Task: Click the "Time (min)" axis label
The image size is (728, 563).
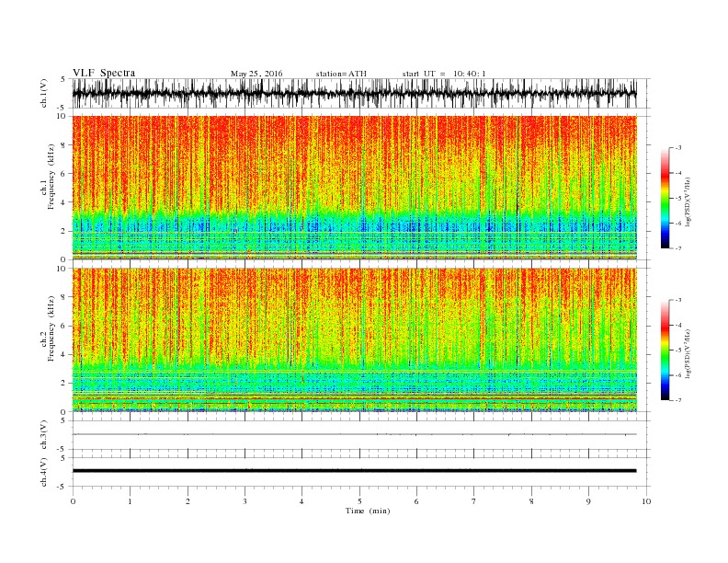Action: pos(368,511)
